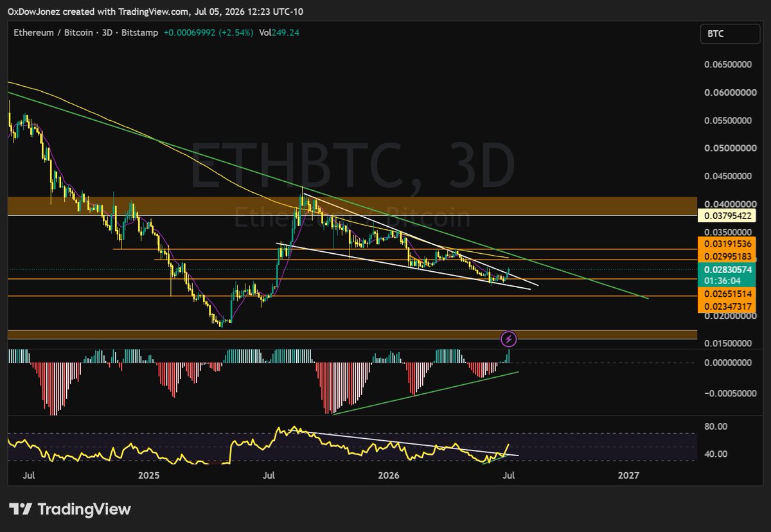The height and width of the screenshot is (532, 771).
Task: Click the +0.00069992 (+2.54%) change value
Action: pyautogui.click(x=209, y=33)
